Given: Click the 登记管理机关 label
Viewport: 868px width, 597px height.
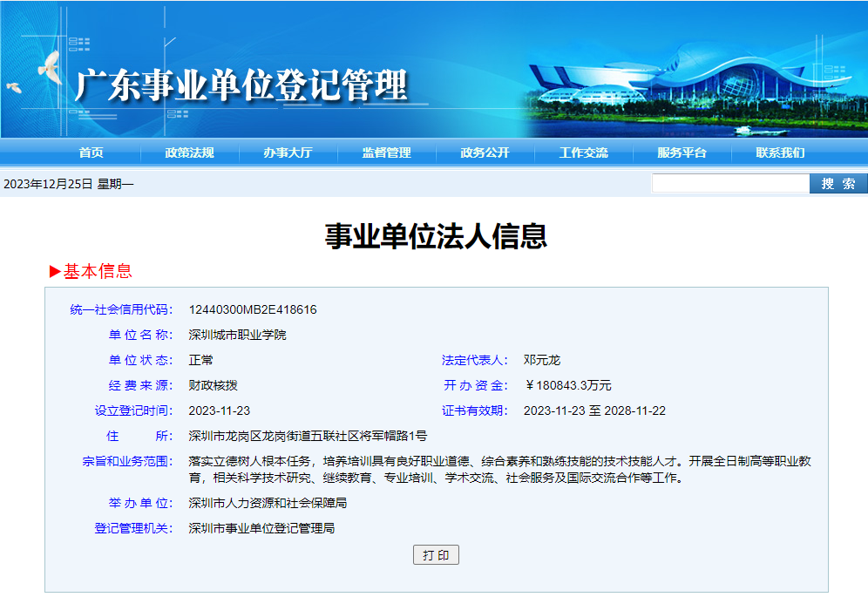Looking at the screenshot, I should point(133,528).
